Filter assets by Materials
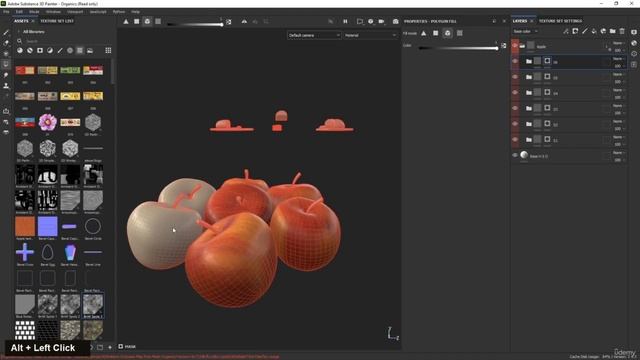This screenshot has height=360, width=640. point(20,50)
